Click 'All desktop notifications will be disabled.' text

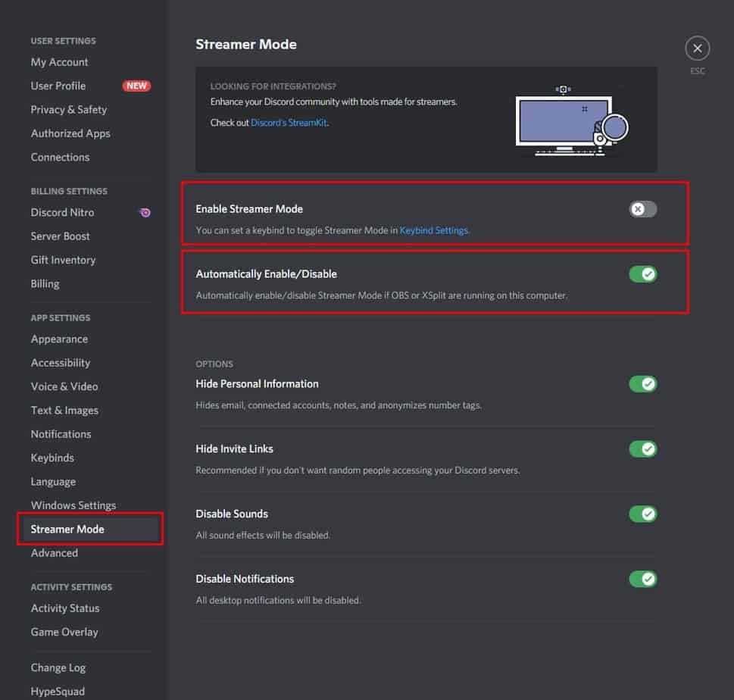tap(278, 600)
